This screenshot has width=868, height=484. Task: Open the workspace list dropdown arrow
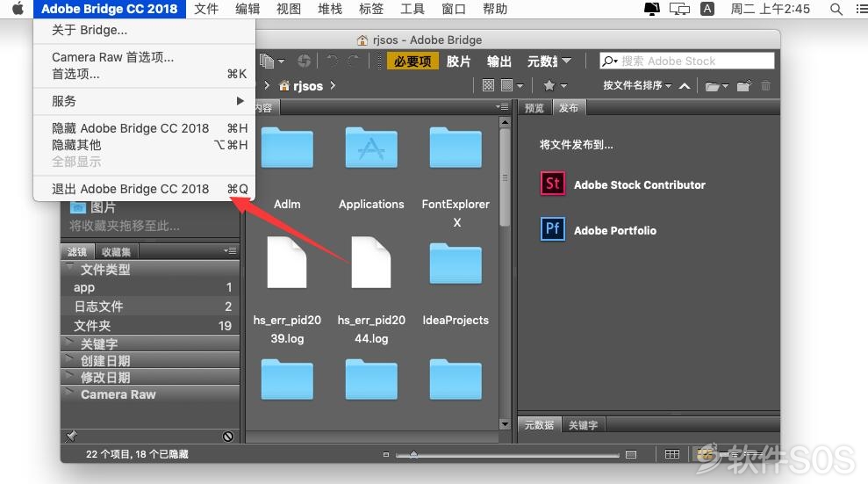(566, 61)
